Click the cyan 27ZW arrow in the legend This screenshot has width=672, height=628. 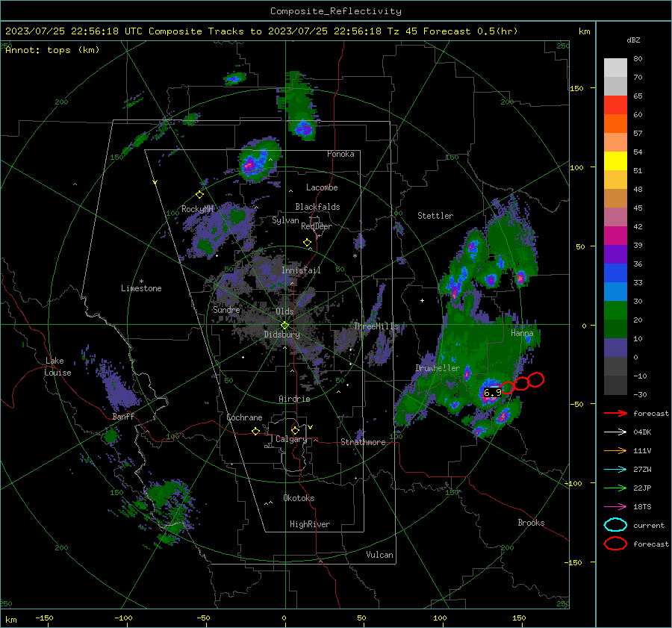[615, 470]
